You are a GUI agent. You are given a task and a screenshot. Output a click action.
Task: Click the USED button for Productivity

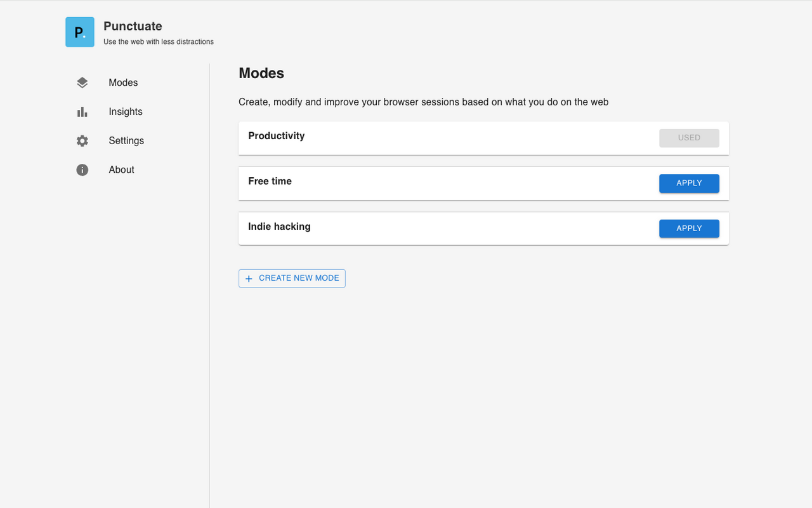[689, 138]
